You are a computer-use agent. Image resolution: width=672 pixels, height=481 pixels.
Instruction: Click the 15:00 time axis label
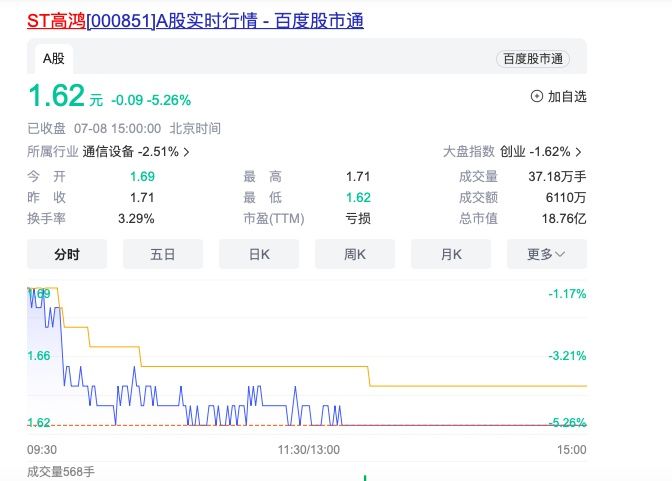[572, 450]
